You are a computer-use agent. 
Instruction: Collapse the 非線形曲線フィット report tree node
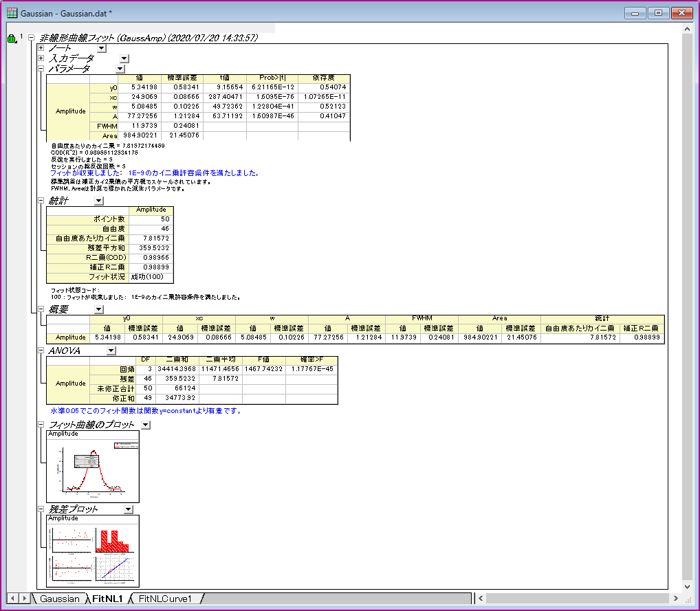[31, 38]
